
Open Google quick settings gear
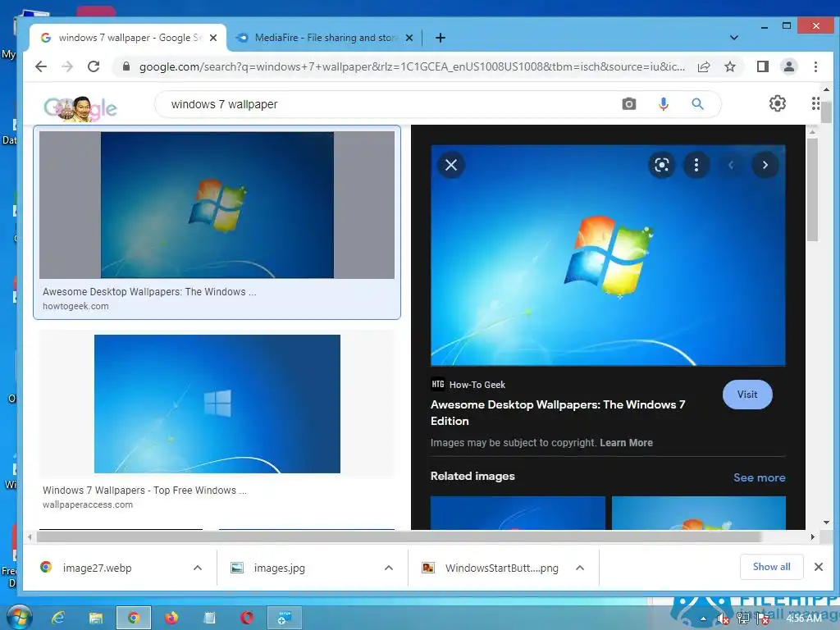(x=778, y=103)
